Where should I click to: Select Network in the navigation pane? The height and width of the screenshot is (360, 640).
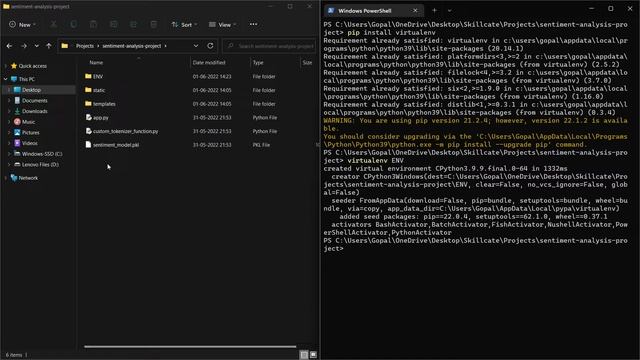point(28,178)
